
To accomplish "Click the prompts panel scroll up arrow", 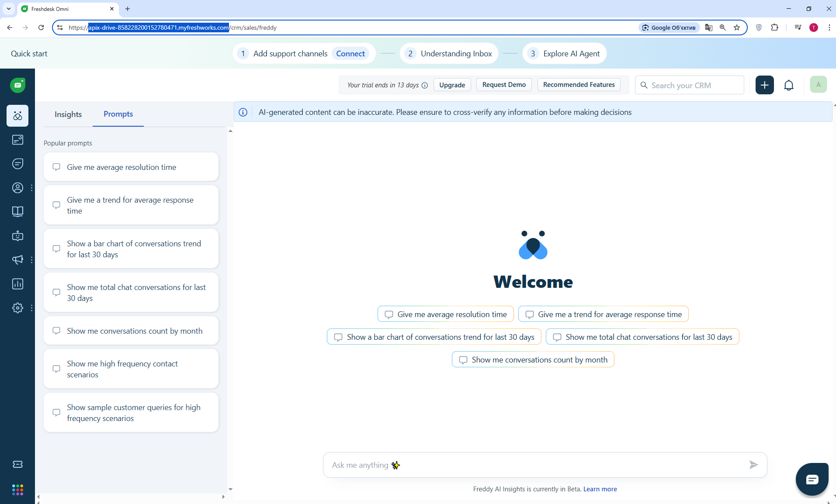I will coord(230,131).
